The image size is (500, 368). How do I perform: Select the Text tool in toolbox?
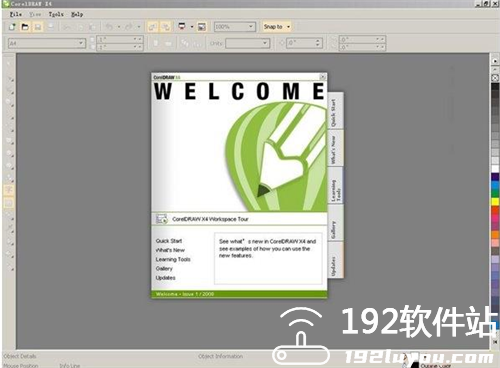pos(9,190)
